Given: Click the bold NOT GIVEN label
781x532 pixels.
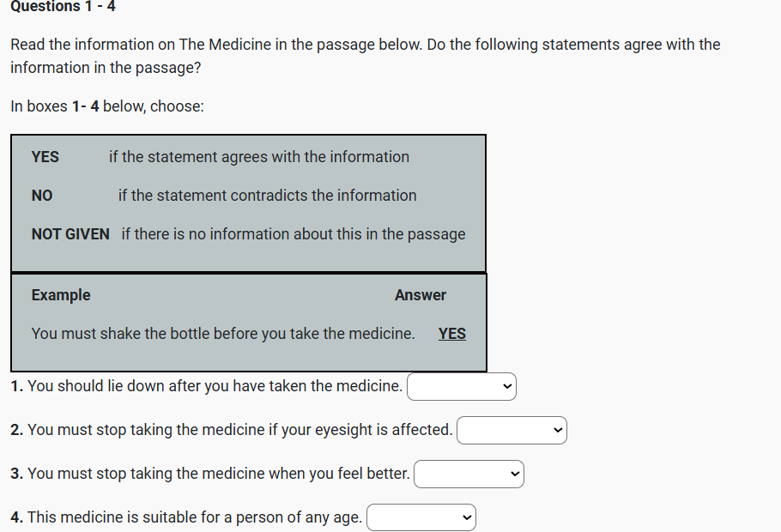Looking at the screenshot, I should 70,234.
